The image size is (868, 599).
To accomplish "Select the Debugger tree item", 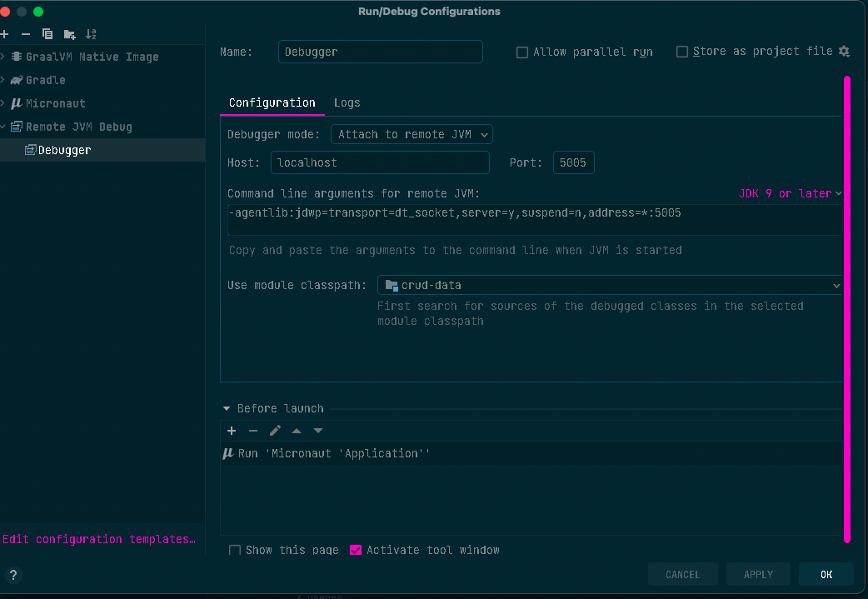I will 102,150.
